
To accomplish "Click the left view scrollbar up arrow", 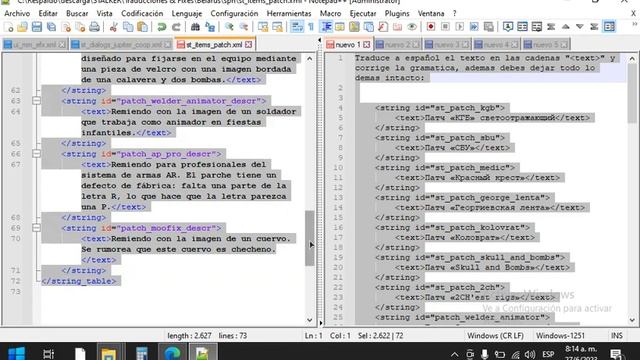I will tap(310, 59).
